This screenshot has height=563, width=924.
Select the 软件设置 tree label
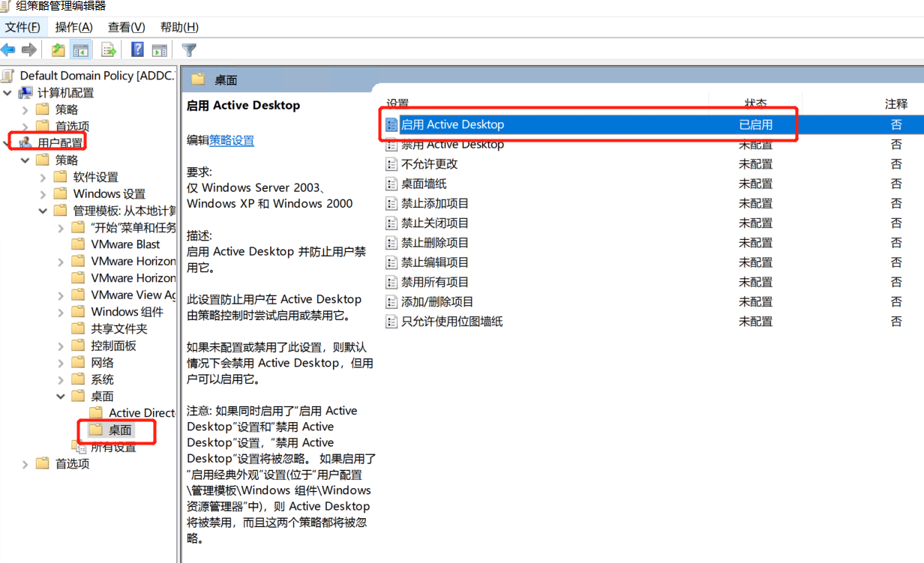[x=96, y=177]
